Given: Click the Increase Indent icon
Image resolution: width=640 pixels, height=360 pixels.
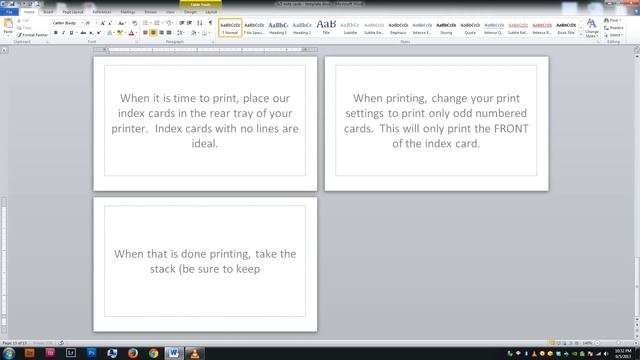Looking at the screenshot, I should tap(189, 23).
